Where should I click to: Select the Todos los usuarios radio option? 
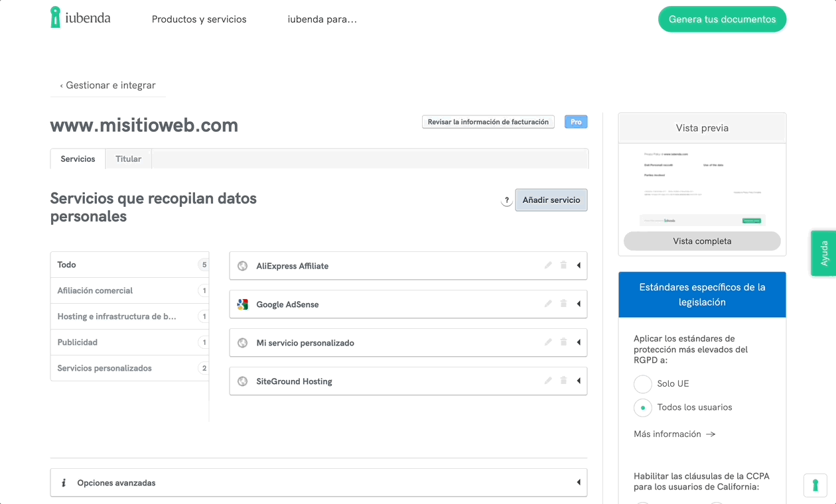click(x=642, y=408)
